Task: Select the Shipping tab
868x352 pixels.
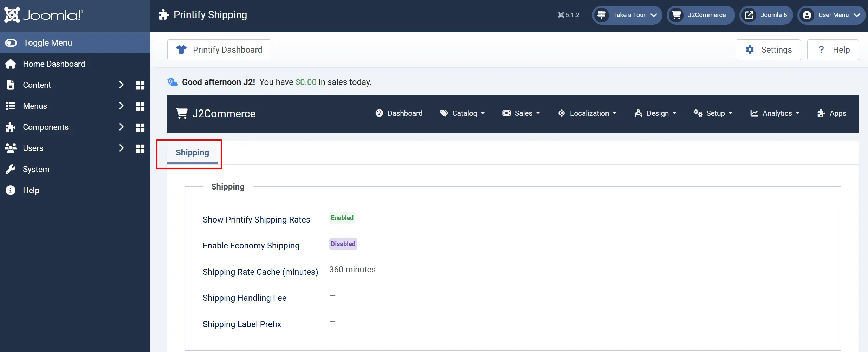Action: coord(192,153)
